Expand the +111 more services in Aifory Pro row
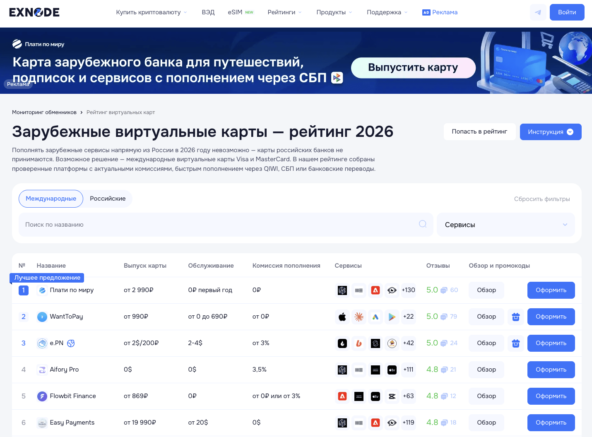The height and width of the screenshot is (437, 592). [x=408, y=369]
